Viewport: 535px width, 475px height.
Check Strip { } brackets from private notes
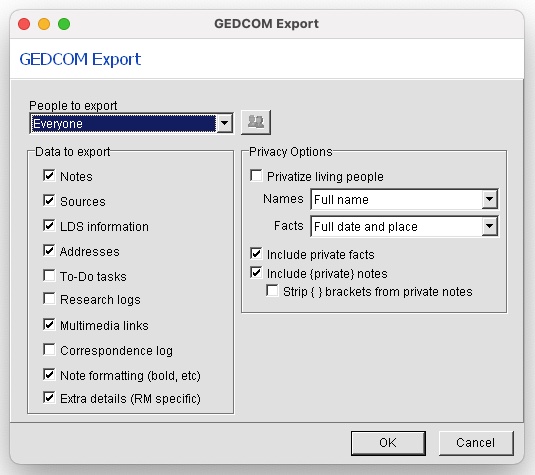tap(272, 291)
